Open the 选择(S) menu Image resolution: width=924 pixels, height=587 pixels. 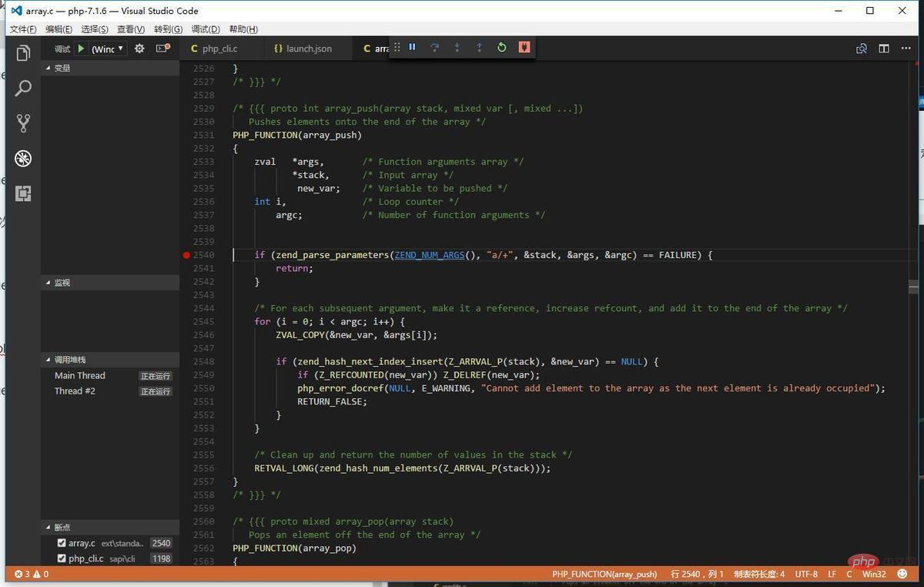(95, 29)
